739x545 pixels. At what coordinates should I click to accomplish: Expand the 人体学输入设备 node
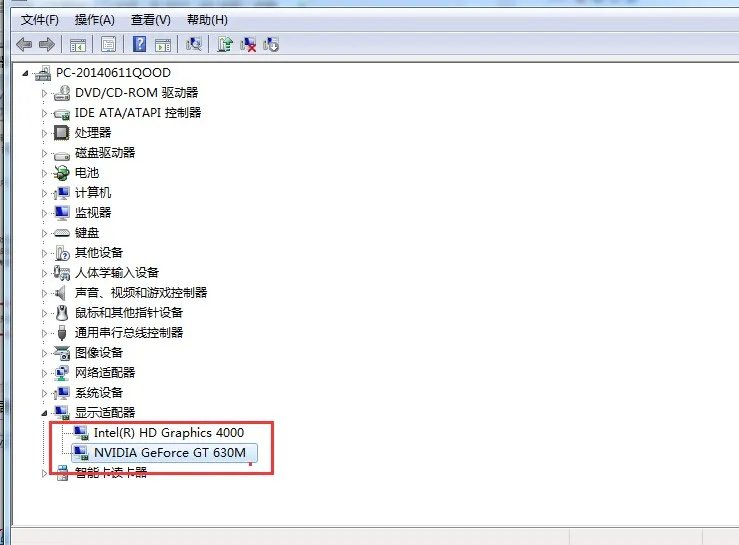point(44,273)
